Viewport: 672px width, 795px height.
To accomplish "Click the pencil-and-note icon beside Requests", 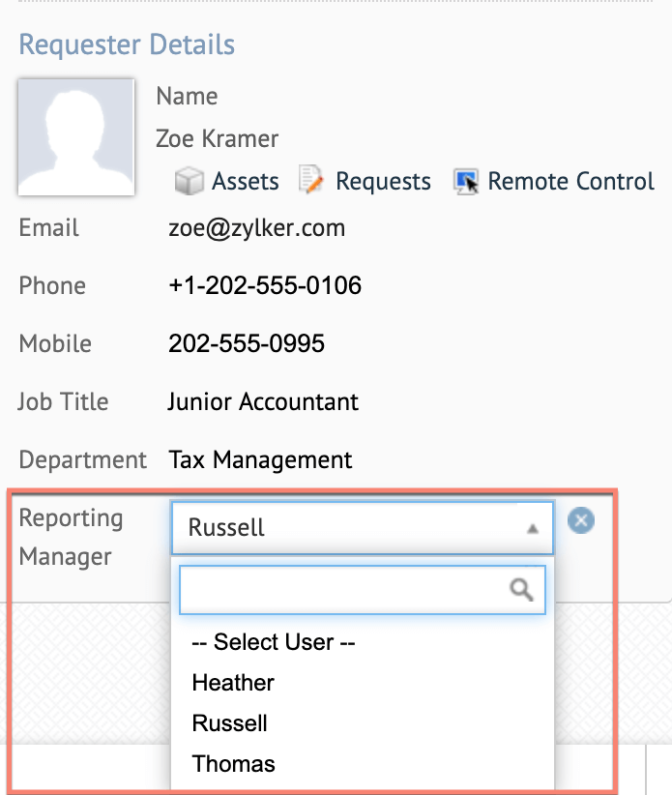I will coord(310,181).
